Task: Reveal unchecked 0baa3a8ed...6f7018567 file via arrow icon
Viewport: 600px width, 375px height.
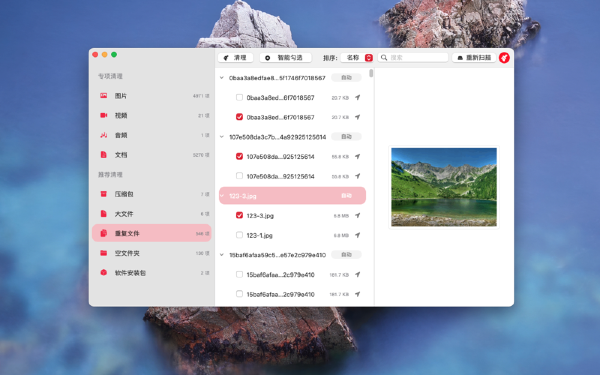Action: point(357,98)
